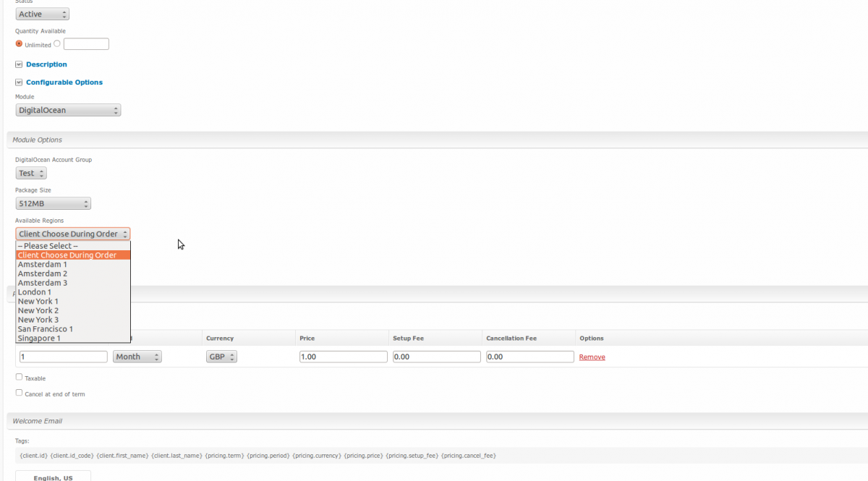
Task: Enable the Cancel at end of term checkbox
Action: tap(19, 393)
